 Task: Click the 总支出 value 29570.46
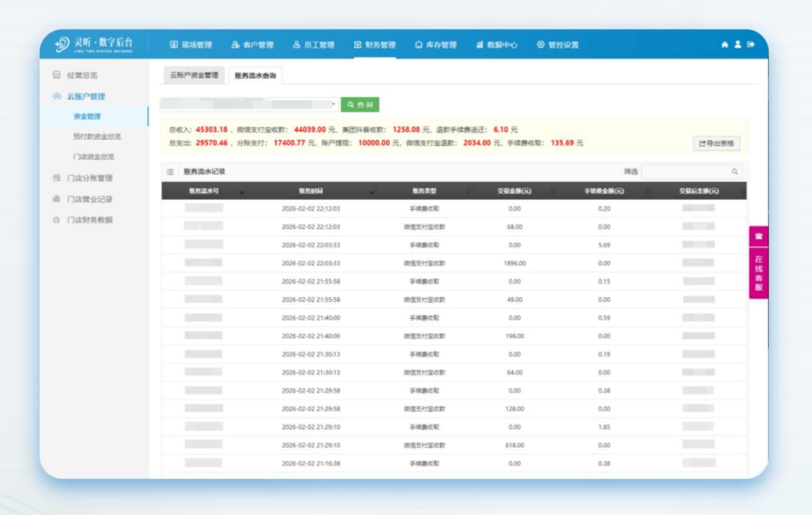tap(211, 143)
